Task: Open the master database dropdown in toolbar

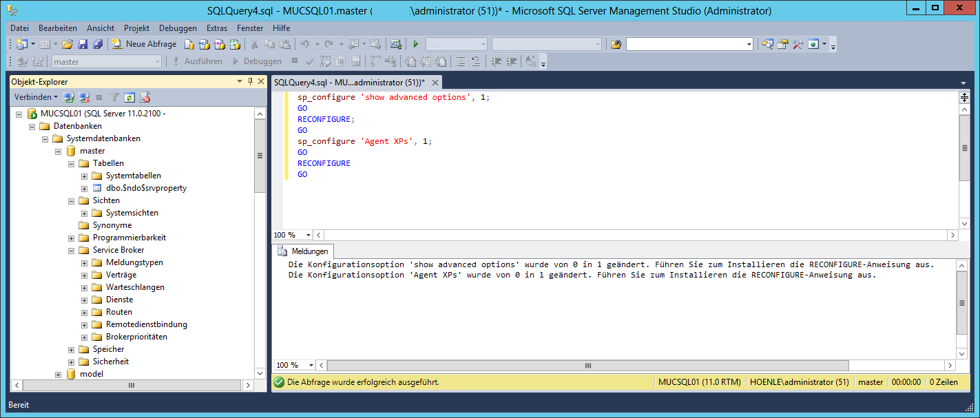Action: tap(157, 61)
